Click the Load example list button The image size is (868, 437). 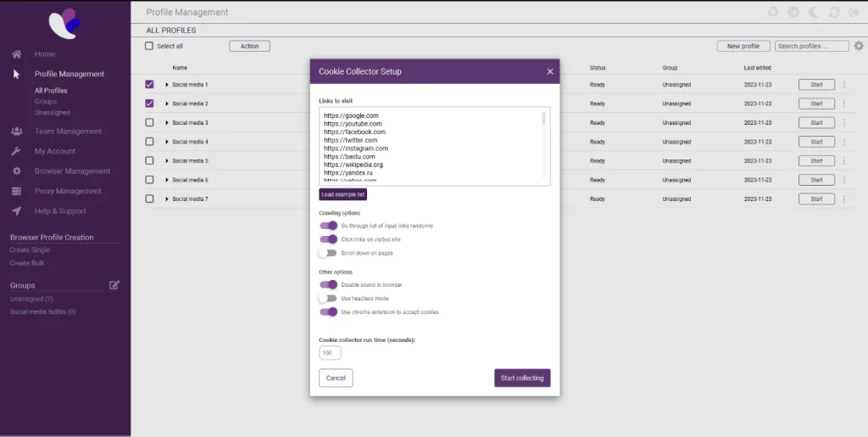342,195
